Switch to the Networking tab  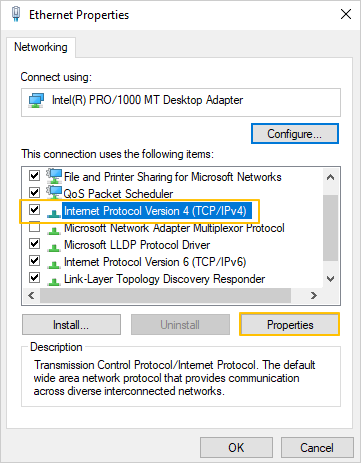click(41, 47)
